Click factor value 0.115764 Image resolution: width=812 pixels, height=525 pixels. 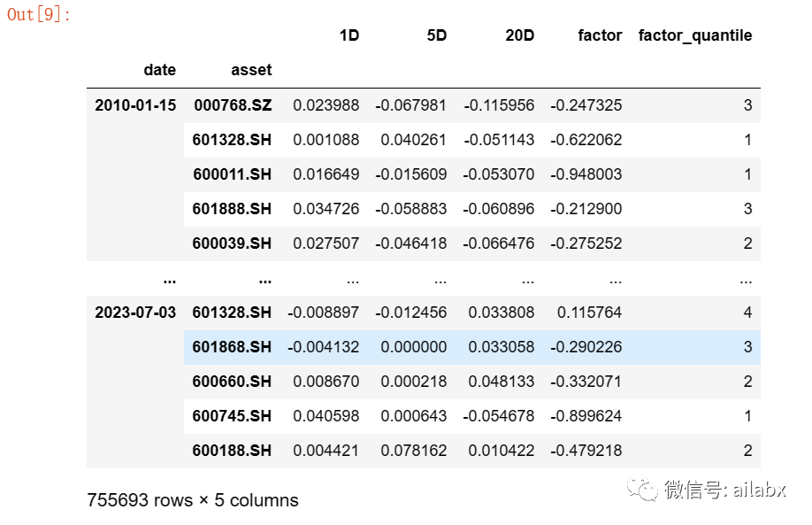[x=589, y=313]
